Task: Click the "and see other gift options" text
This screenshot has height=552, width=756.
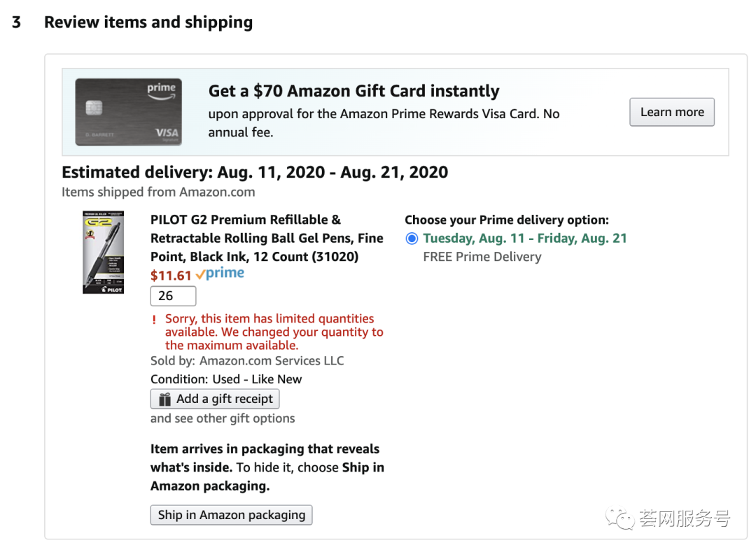Action: pos(223,418)
